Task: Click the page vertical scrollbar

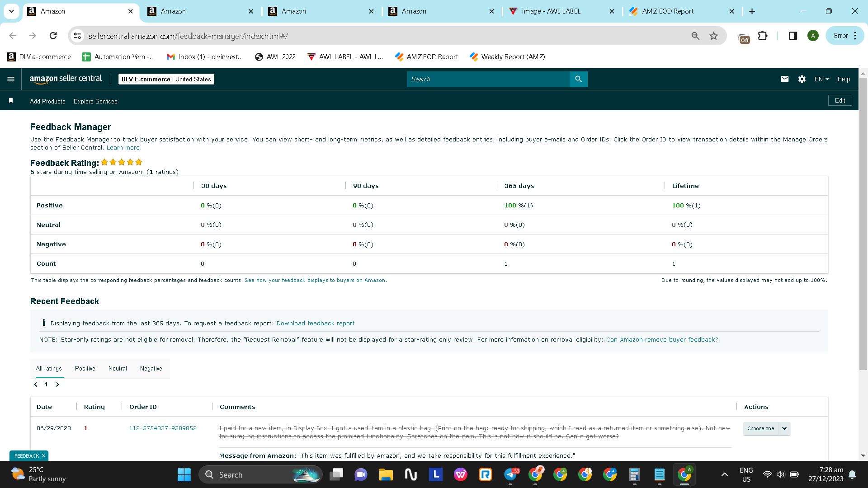Action: (x=863, y=224)
